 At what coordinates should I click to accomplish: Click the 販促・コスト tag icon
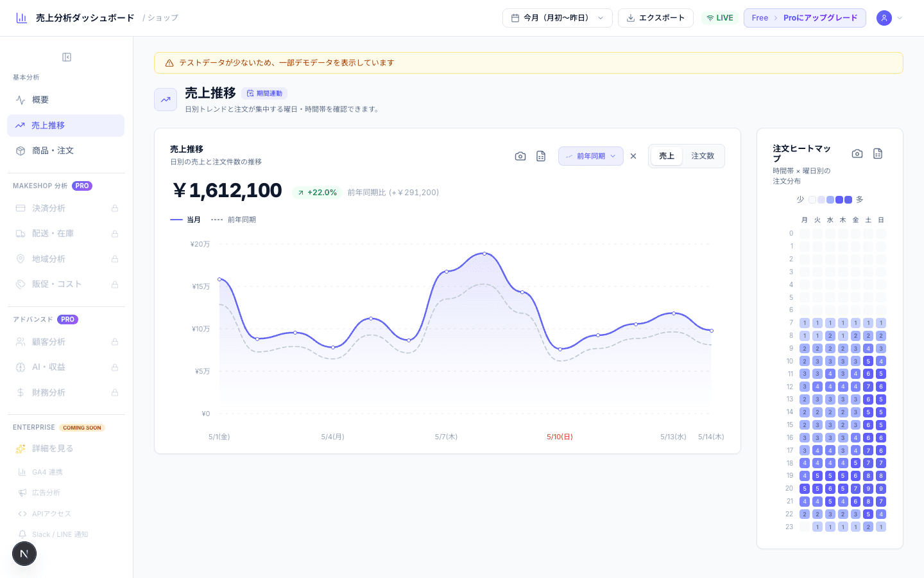tap(21, 285)
